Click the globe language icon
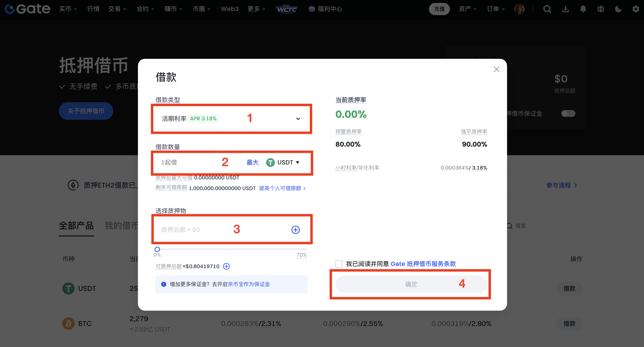 tap(601, 9)
